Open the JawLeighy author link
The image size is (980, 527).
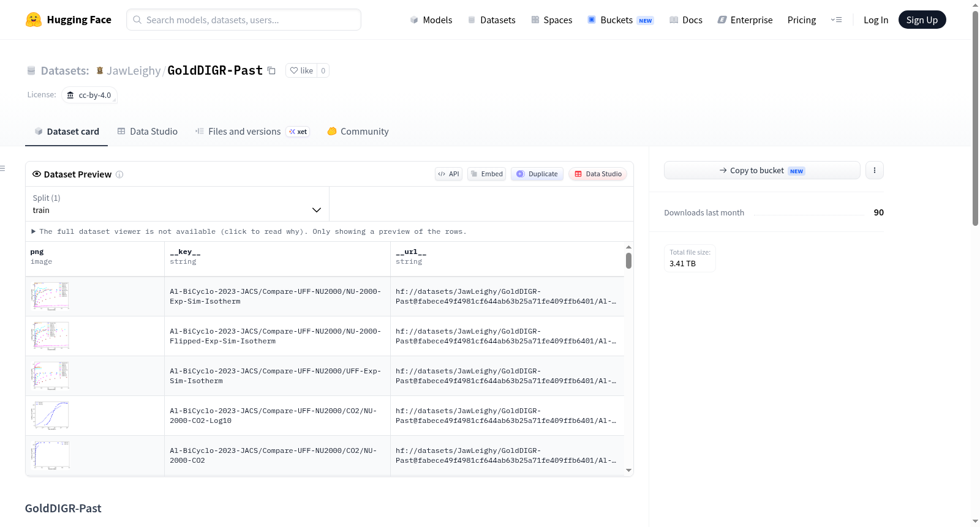134,70
